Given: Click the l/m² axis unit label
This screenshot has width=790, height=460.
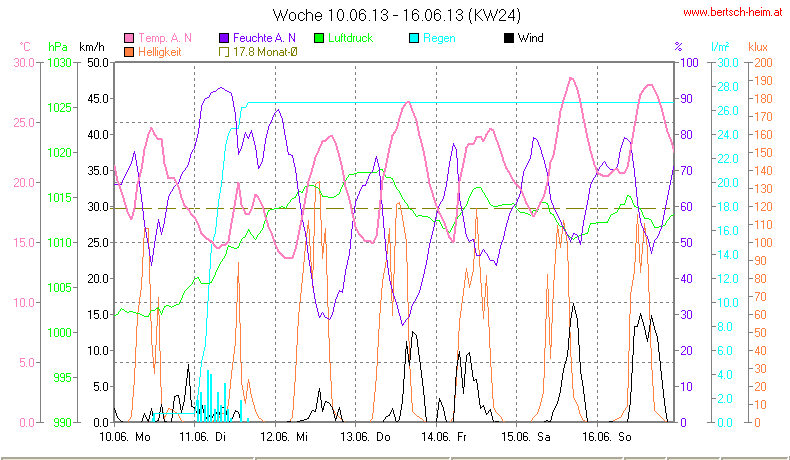Looking at the screenshot, I should [720, 47].
